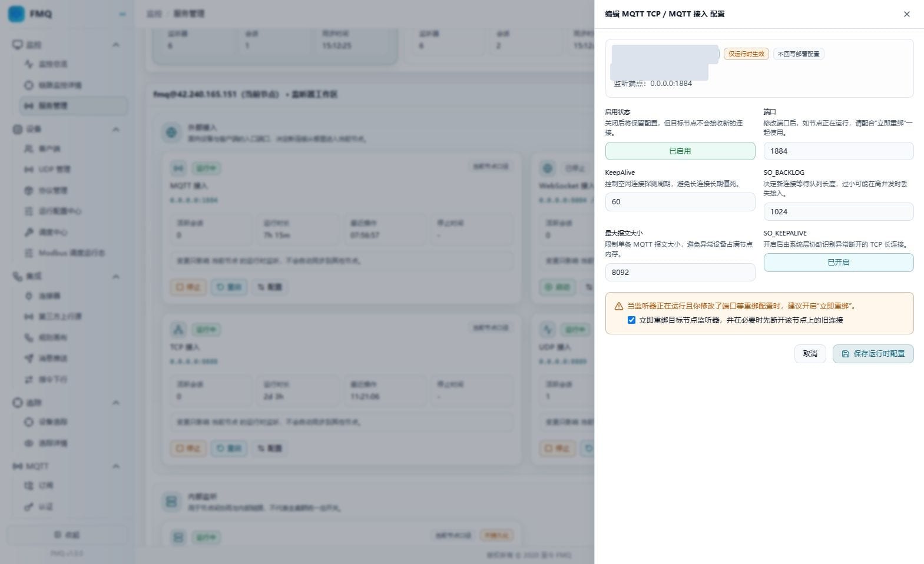Click the 监听端点: 0.0.0.0:1884 text
This screenshot has width=924, height=564.
coord(653,84)
